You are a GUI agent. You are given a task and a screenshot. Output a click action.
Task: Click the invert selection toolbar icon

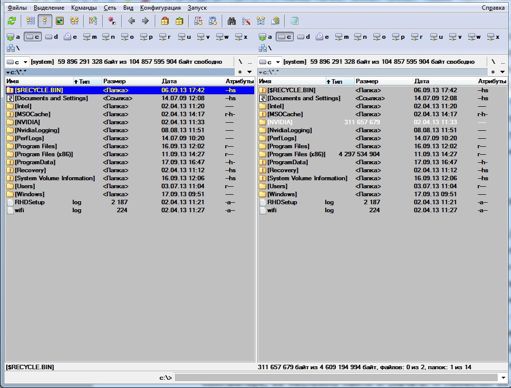click(x=93, y=21)
